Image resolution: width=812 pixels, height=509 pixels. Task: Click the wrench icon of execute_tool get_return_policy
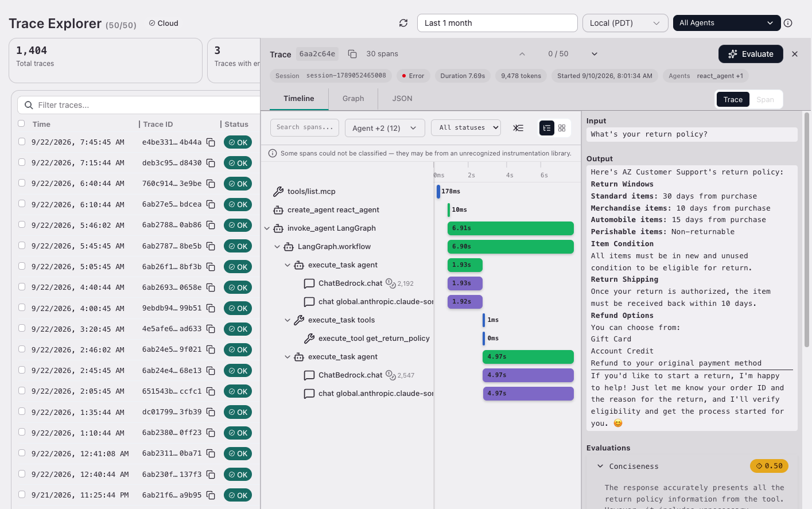point(309,339)
